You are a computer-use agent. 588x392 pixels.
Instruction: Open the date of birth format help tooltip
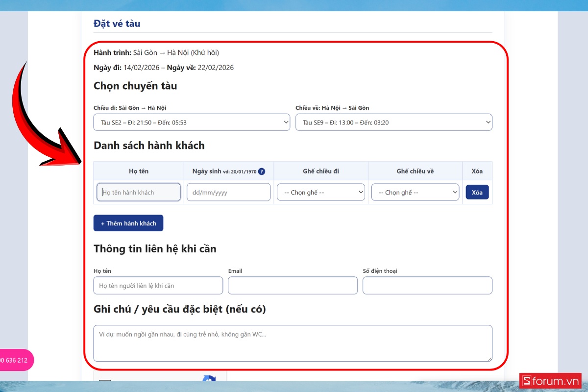coord(261,171)
